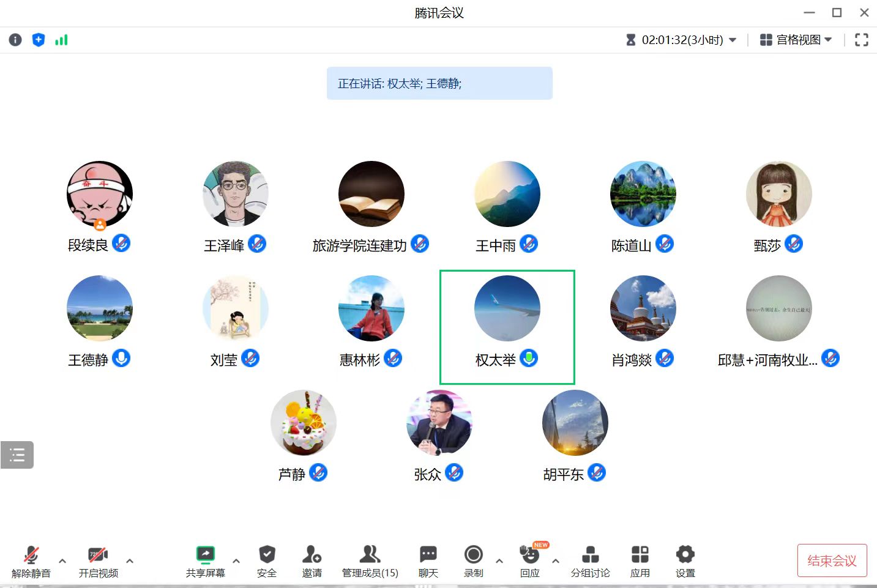
Task: Click the Invite (邀请) icon
Action: pyautogui.click(x=312, y=560)
